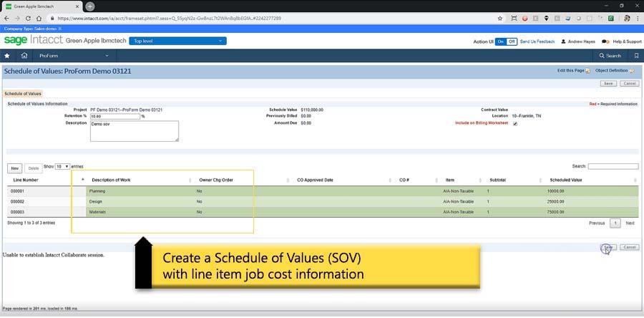Dismiss the Company Type Sales demo banner
Viewport: 644px width, 318px height.
click(59, 29)
